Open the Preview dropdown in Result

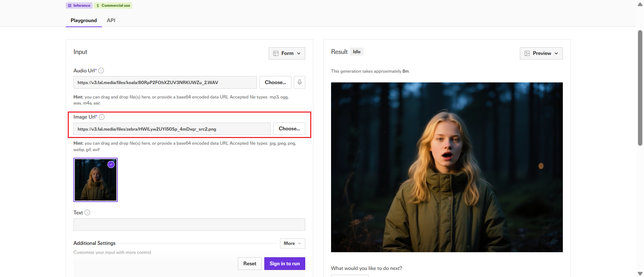[541, 54]
